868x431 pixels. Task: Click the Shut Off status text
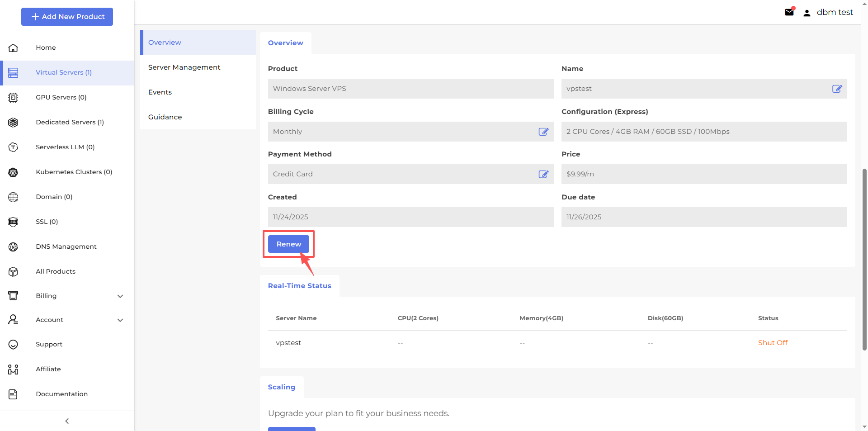point(773,343)
